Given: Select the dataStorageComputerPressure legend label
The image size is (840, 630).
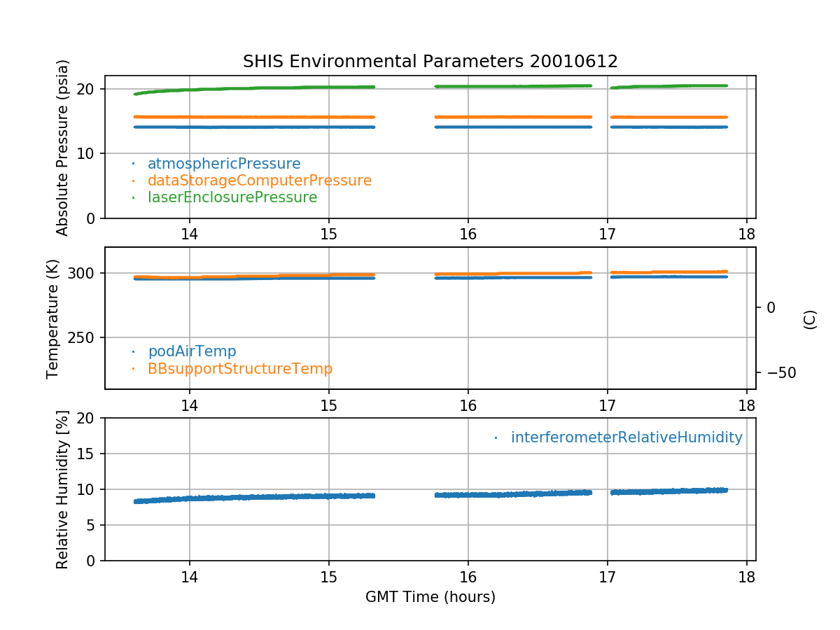Looking at the screenshot, I should tap(259, 181).
